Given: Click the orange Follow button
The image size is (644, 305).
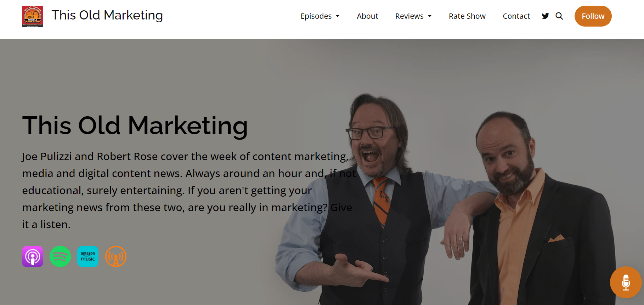Looking at the screenshot, I should tap(593, 16).
